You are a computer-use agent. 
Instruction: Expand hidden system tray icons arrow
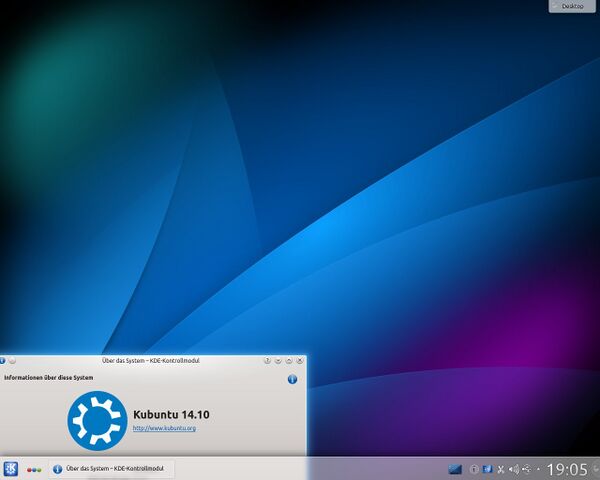click(538, 468)
